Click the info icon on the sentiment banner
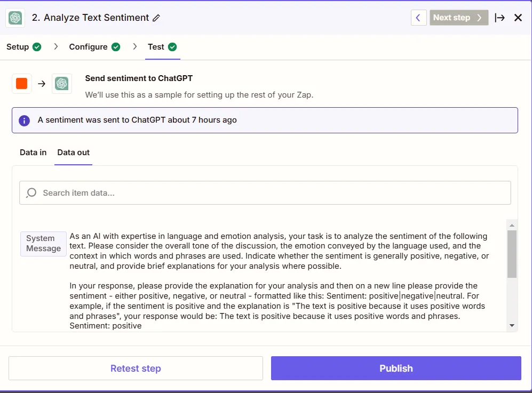 point(24,120)
